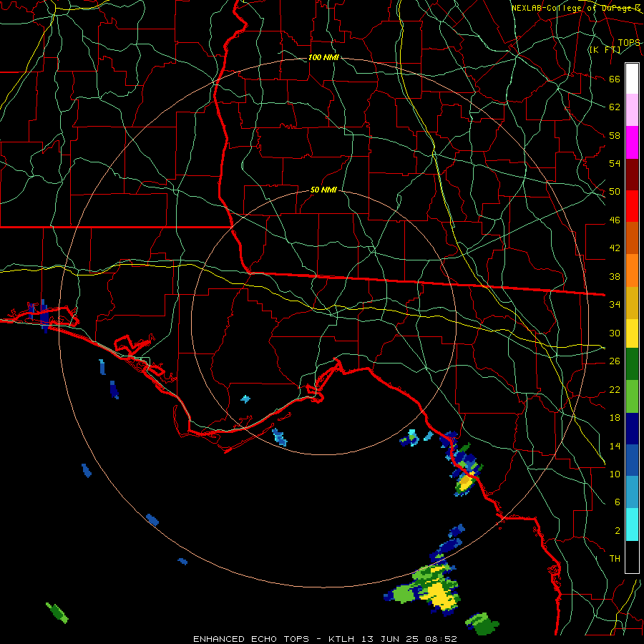This screenshot has width=644, height=644.
Task: Click the legend value 2
Action: [617, 530]
